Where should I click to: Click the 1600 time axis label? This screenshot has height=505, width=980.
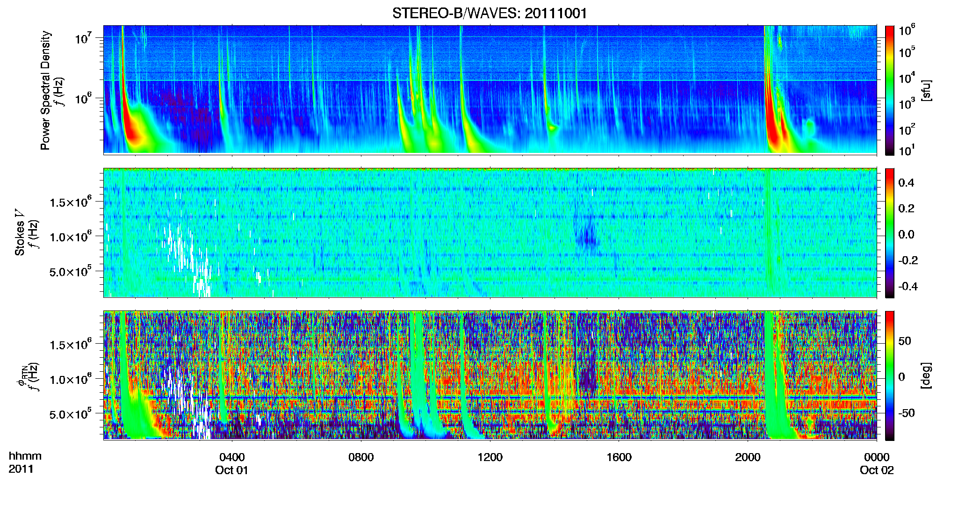tap(619, 457)
